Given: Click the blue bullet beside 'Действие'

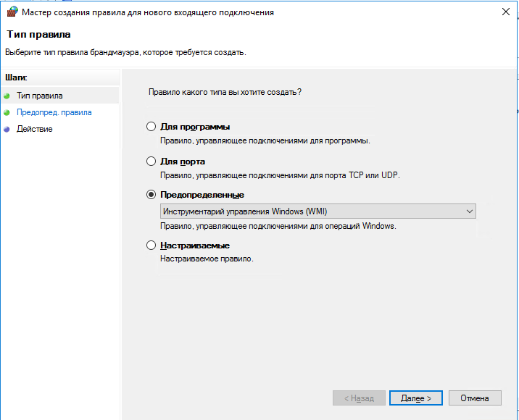Looking at the screenshot, I should coord(7,130).
